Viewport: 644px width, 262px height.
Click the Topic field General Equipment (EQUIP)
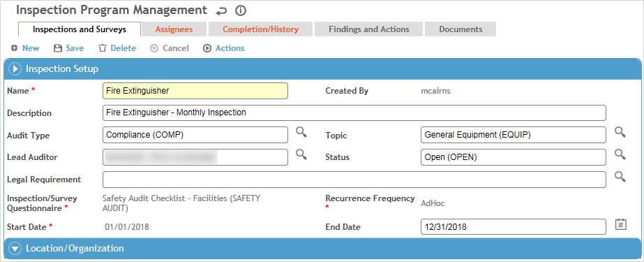[514, 135]
